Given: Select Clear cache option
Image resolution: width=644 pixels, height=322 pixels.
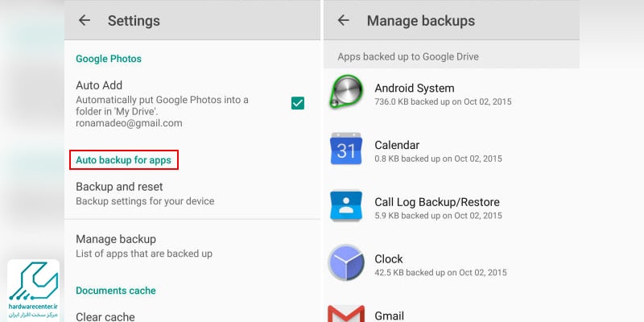Looking at the screenshot, I should click(x=105, y=316).
